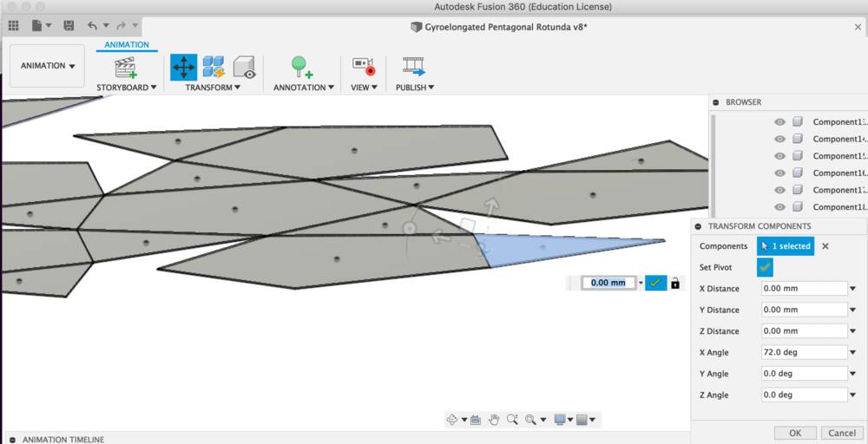Viewport: 868px width, 444px height.
Task: Expand the TRANSFORM menu
Action: tap(213, 88)
